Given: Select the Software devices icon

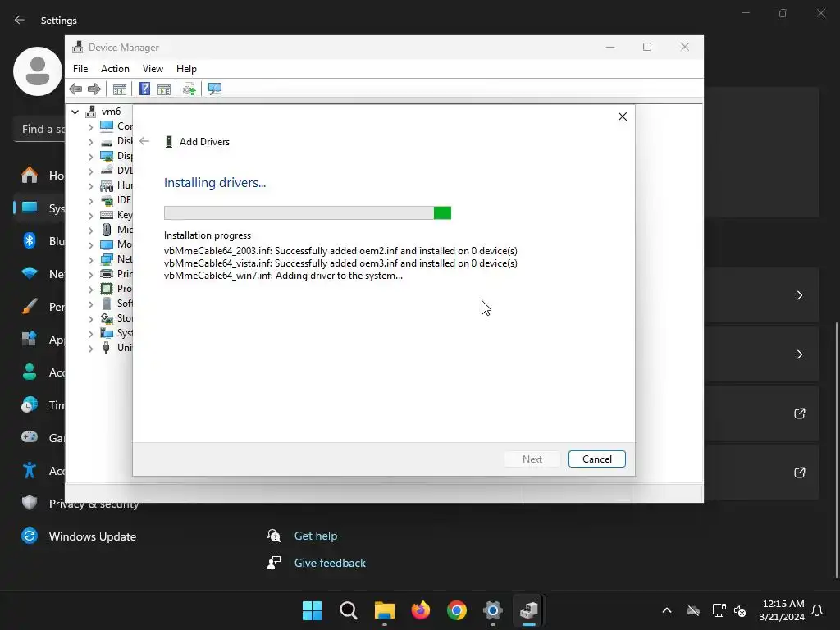Looking at the screenshot, I should tap(107, 304).
